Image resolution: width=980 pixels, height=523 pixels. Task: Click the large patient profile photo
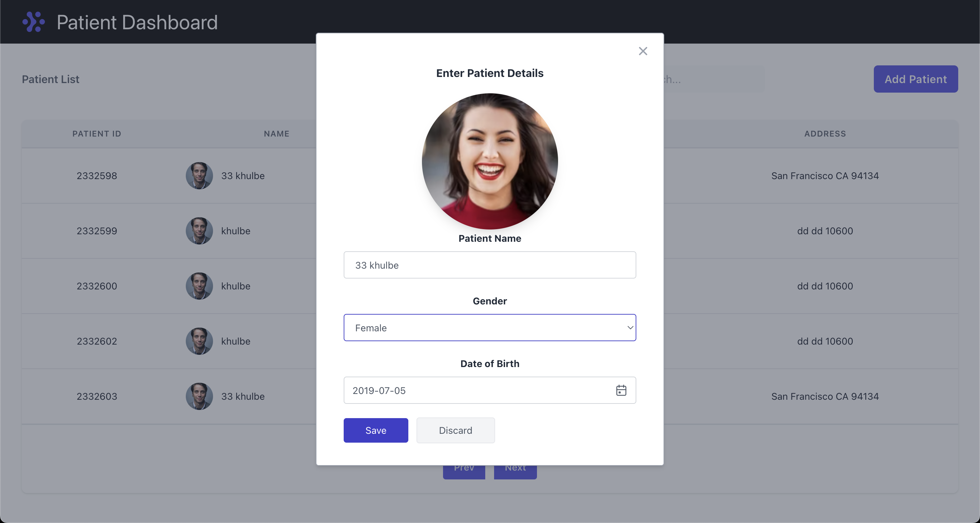(490, 161)
